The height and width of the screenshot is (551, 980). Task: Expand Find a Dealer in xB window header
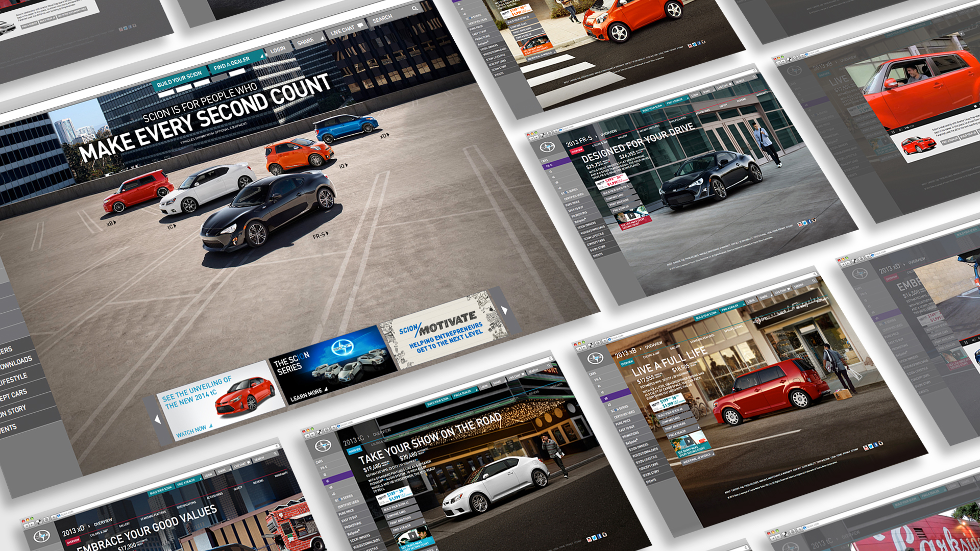(732, 307)
